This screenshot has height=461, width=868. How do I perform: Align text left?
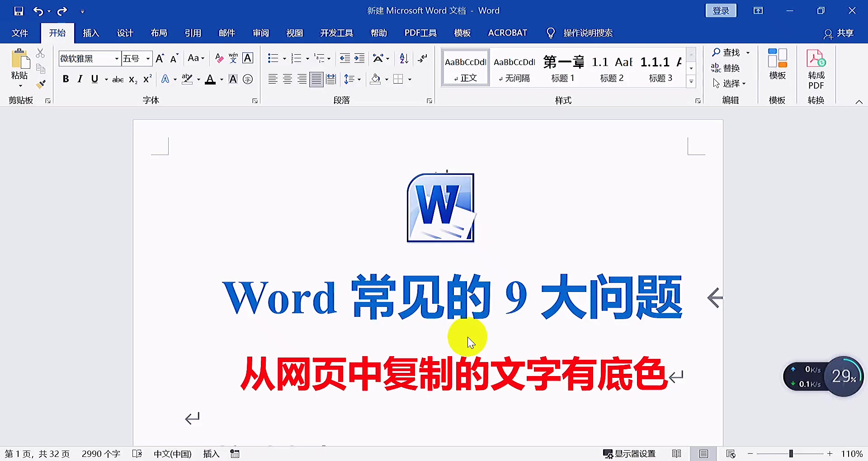273,80
